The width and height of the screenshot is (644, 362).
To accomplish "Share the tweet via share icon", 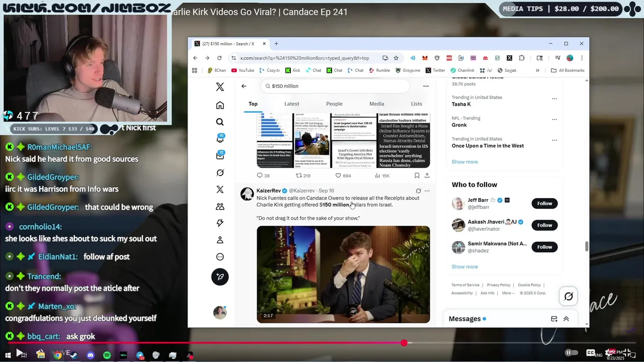I will click(427, 175).
